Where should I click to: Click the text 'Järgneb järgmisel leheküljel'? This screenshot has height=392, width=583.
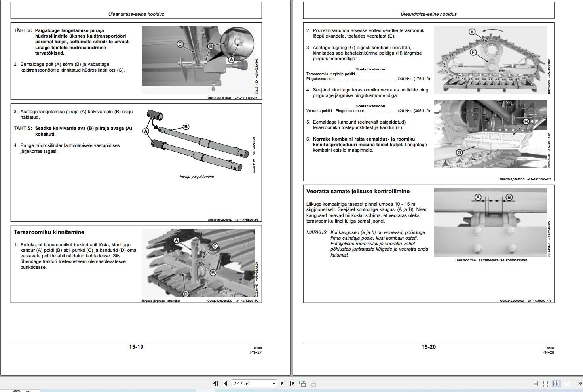point(161,301)
